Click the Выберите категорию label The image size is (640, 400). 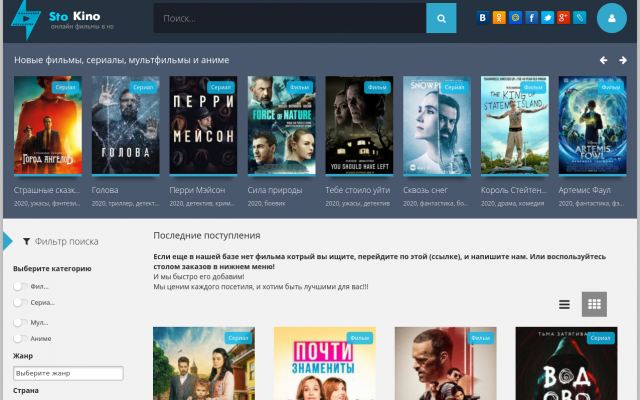(x=52, y=269)
